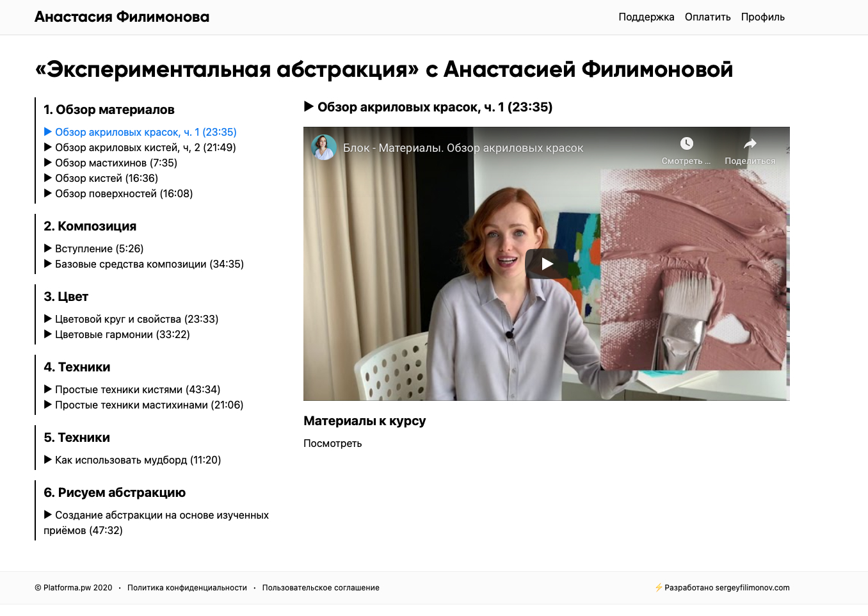Open lesson Простые техники кистями (43:34)
This screenshot has width=868, height=616.
(x=132, y=389)
